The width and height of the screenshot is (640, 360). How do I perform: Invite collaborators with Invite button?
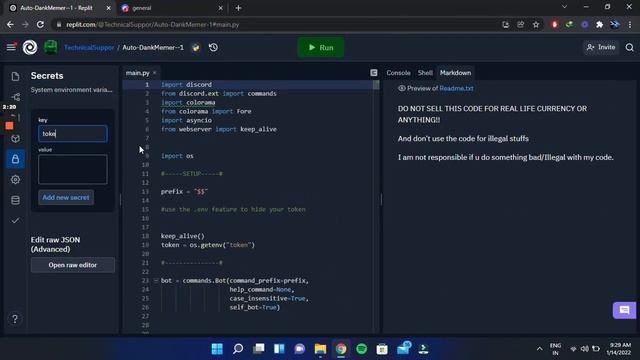click(x=601, y=47)
